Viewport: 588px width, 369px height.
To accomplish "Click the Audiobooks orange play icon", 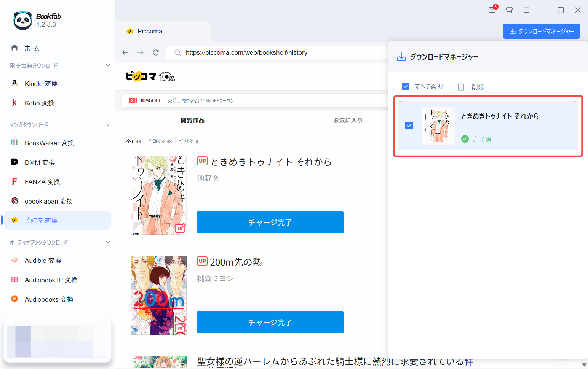I will tap(14, 299).
